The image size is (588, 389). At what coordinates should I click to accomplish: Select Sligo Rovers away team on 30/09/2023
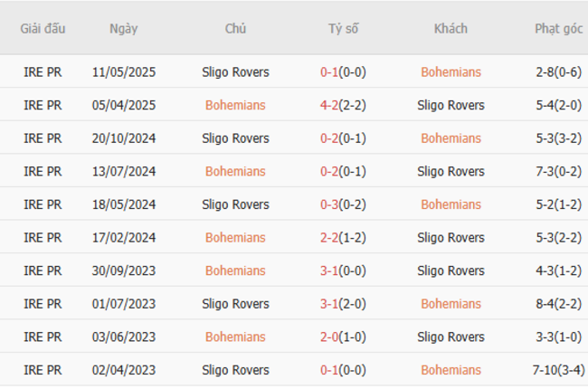click(x=450, y=270)
